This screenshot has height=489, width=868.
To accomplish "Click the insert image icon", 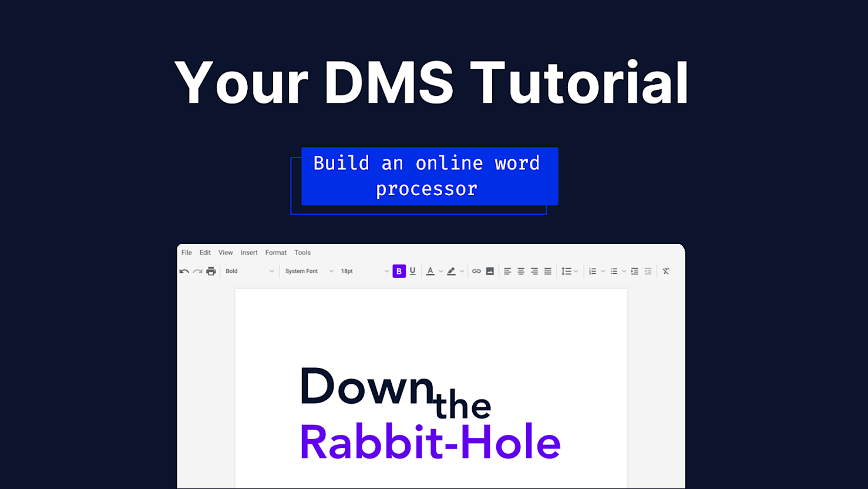I will point(490,271).
